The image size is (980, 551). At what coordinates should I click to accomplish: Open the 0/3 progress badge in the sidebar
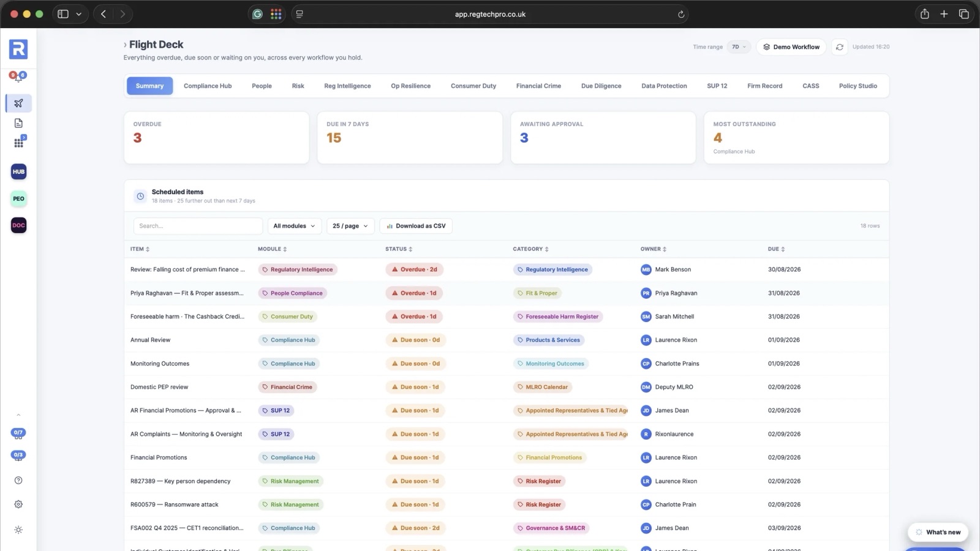(18, 455)
